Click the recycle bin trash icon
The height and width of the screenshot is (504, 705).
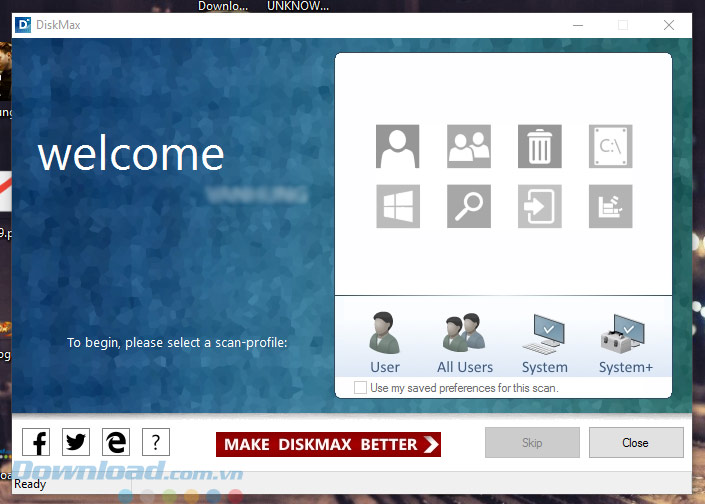540,147
